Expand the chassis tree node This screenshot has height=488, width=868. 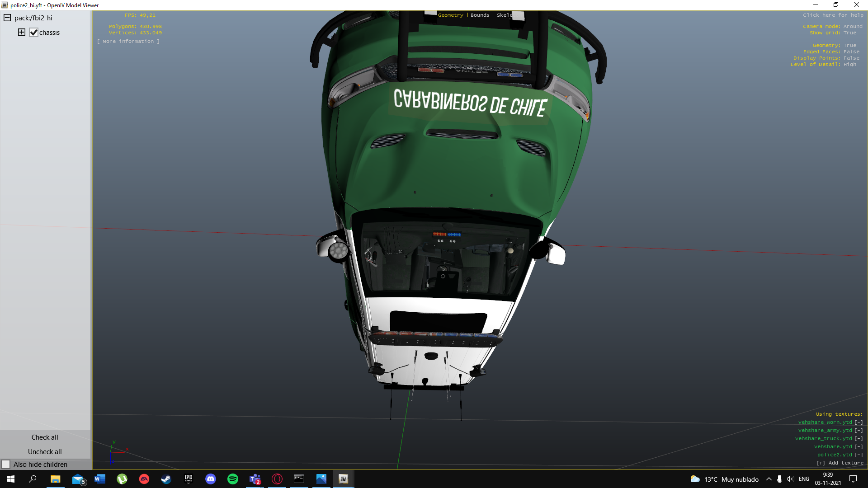22,32
